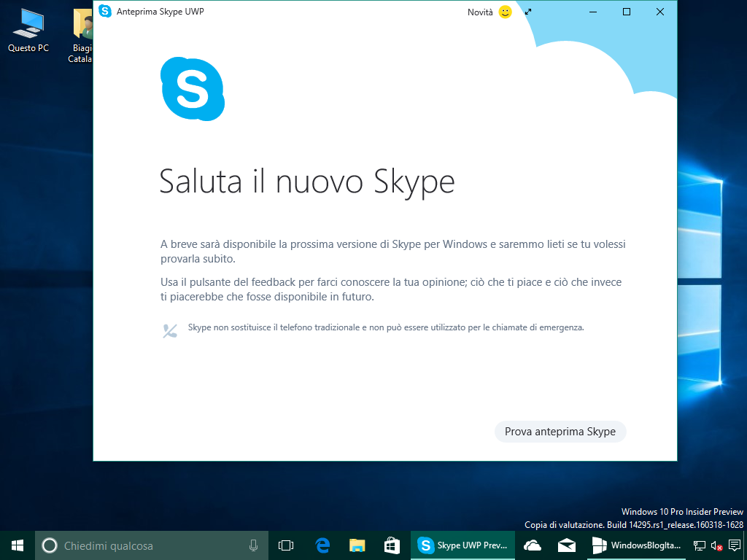Viewport: 747px width, 560px height.
Task: Click the Prova anteprima Skype button
Action: click(x=560, y=432)
